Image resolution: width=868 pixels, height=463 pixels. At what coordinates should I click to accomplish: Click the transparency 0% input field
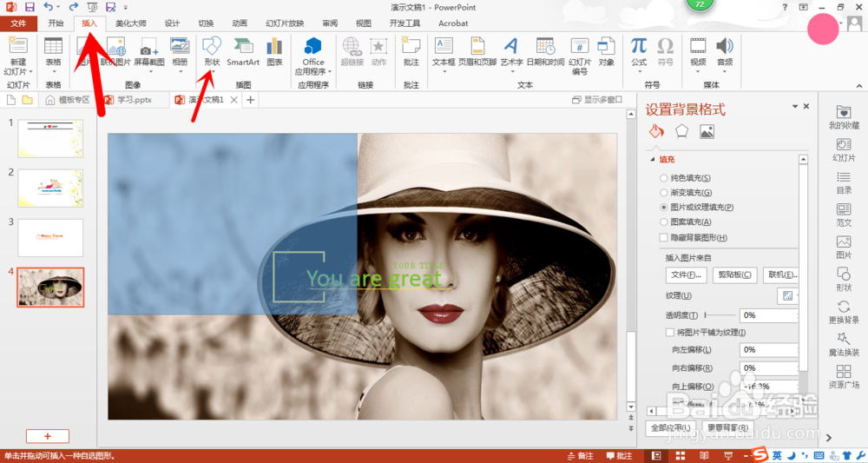click(x=768, y=315)
